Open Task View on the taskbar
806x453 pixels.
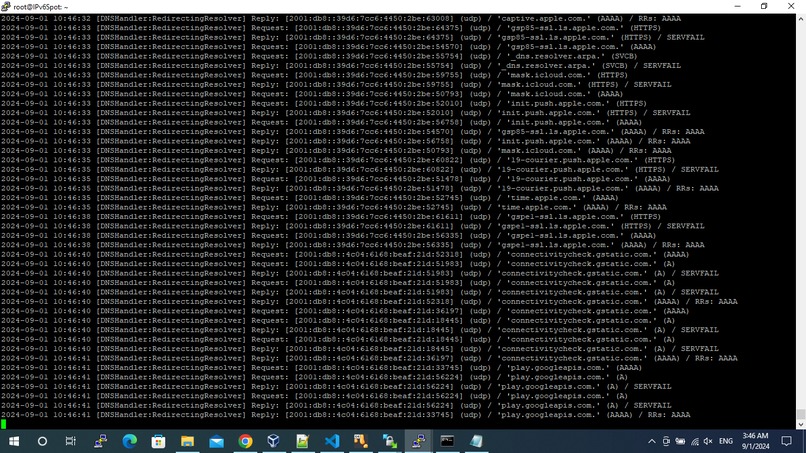click(x=70, y=441)
